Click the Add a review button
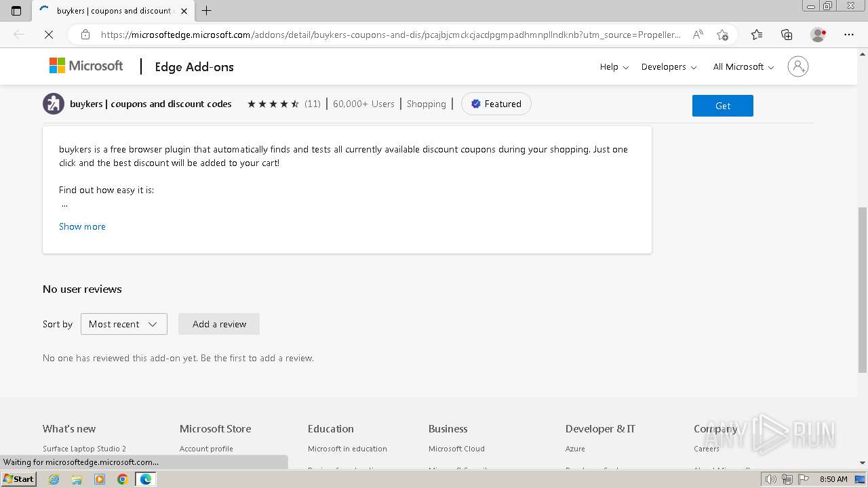The height and width of the screenshot is (488, 868). click(219, 324)
